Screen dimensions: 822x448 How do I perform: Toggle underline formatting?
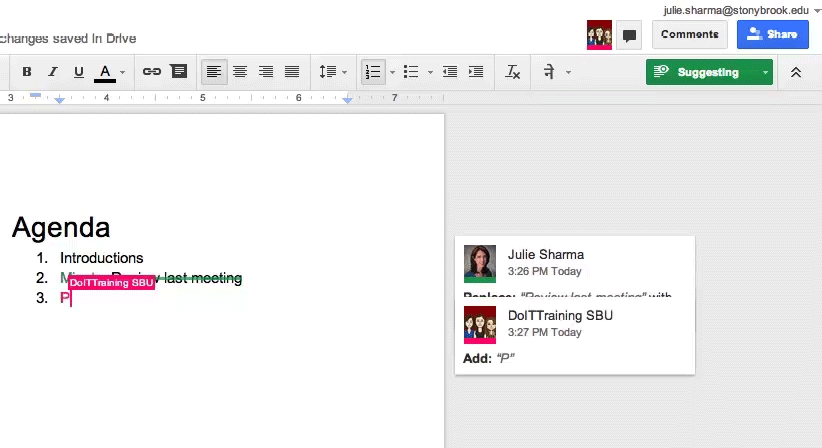79,72
